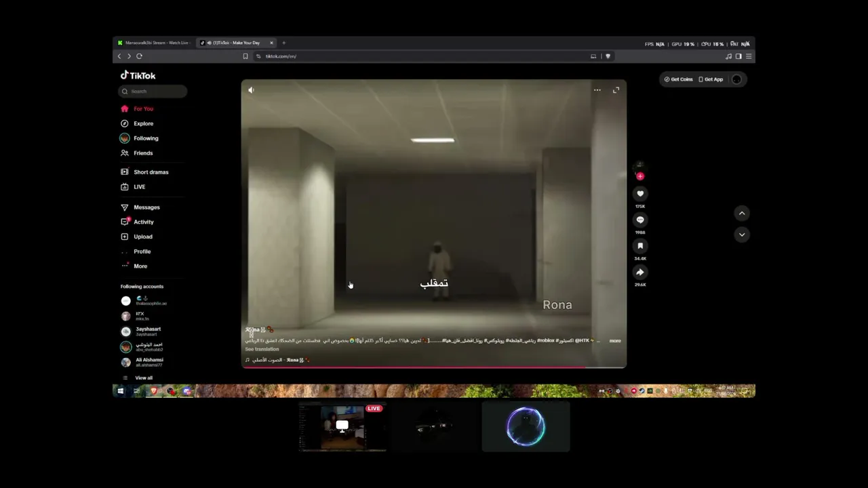Enter fullscreen mode on the video

click(616, 90)
